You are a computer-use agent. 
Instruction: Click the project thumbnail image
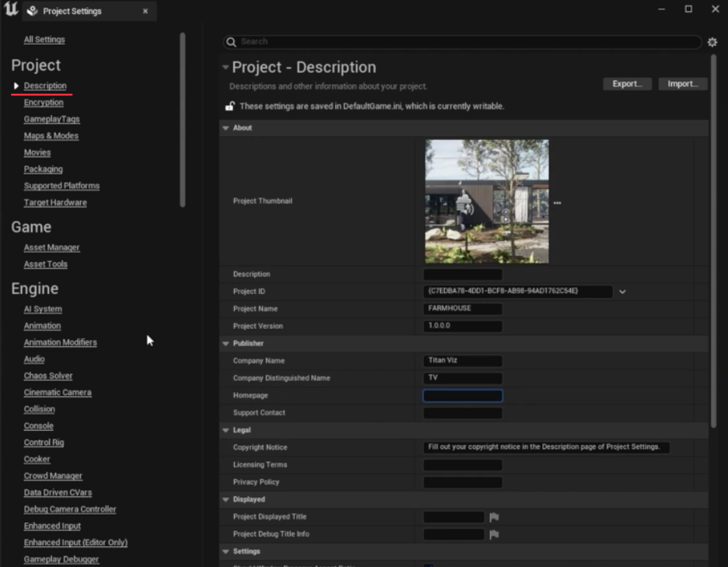coord(487,201)
